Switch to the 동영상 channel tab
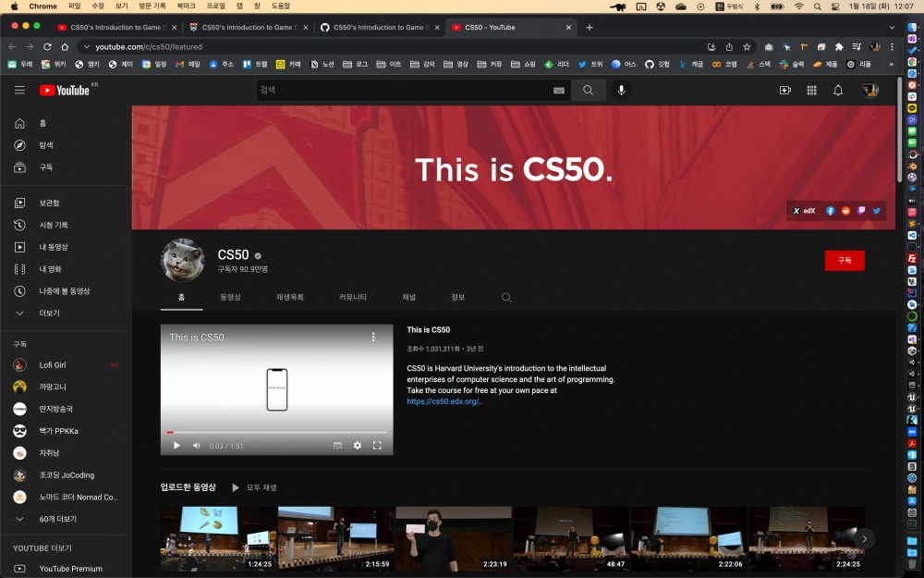 tap(230, 297)
